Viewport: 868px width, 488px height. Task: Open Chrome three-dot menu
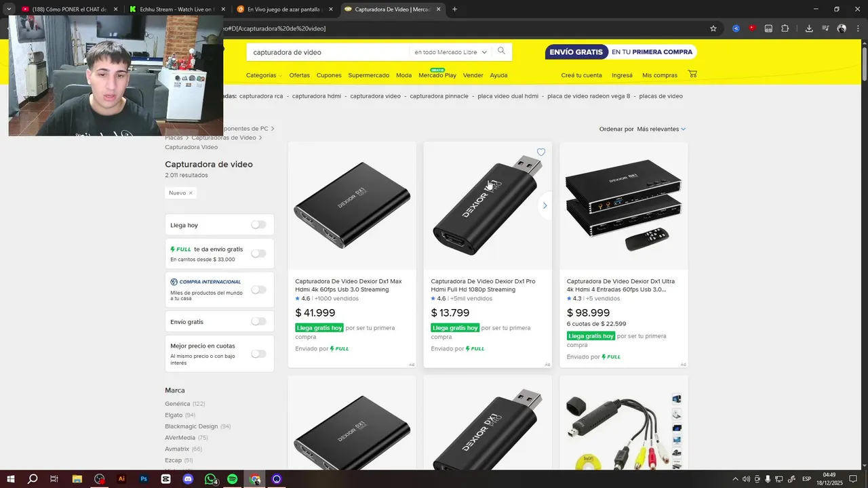click(x=858, y=28)
